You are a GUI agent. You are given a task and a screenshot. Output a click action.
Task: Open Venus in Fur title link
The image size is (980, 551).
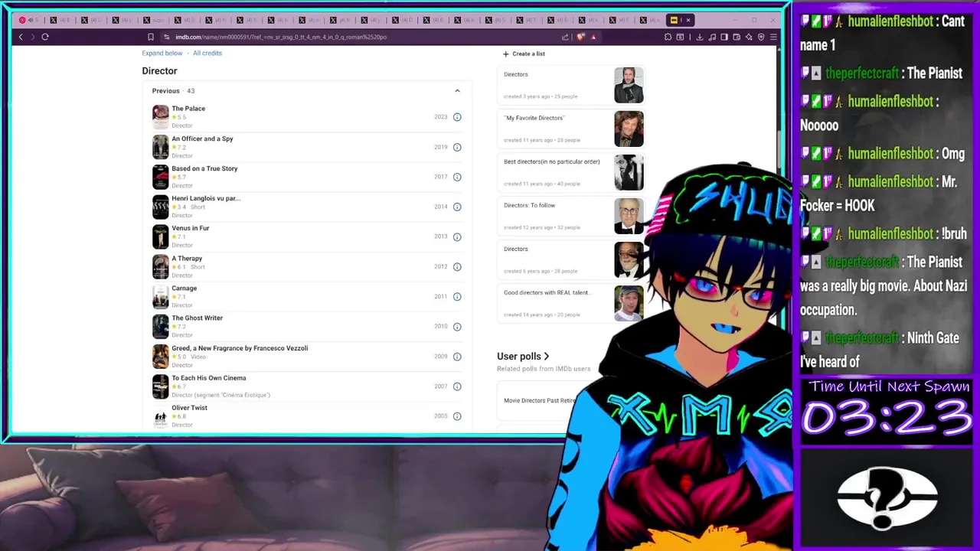[x=190, y=228]
